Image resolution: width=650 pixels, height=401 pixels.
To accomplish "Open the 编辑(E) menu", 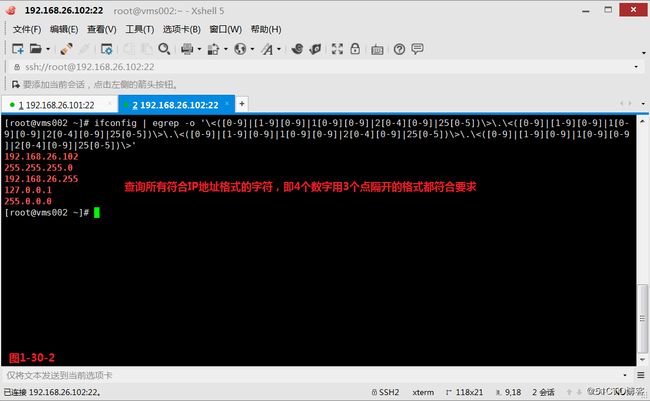I will 64,29.
